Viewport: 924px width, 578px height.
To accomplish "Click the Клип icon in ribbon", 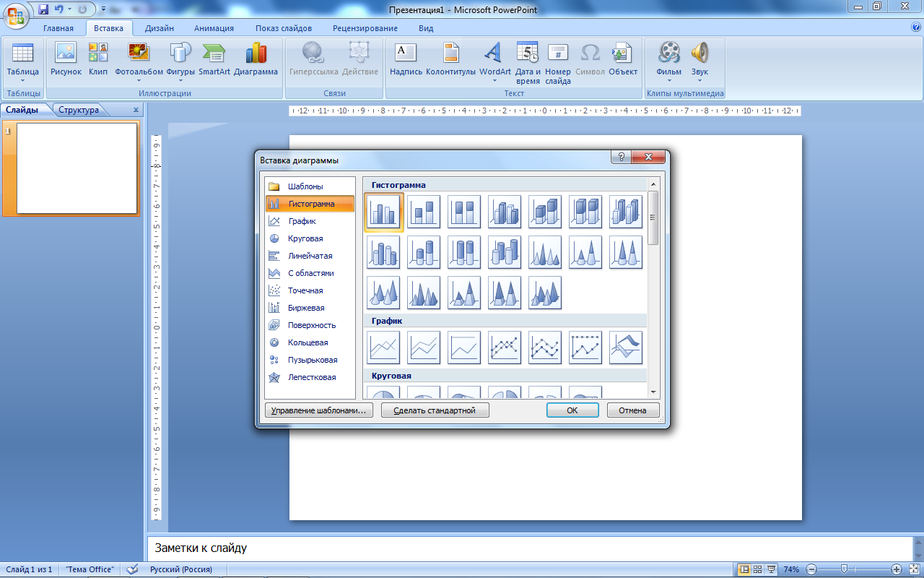I will click(x=98, y=59).
